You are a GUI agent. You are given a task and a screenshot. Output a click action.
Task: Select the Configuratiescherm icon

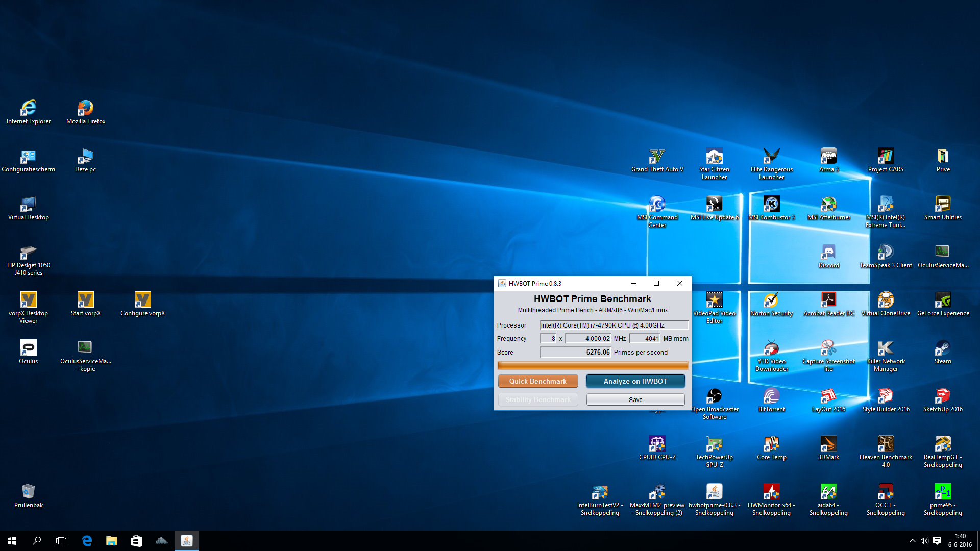[29, 160]
